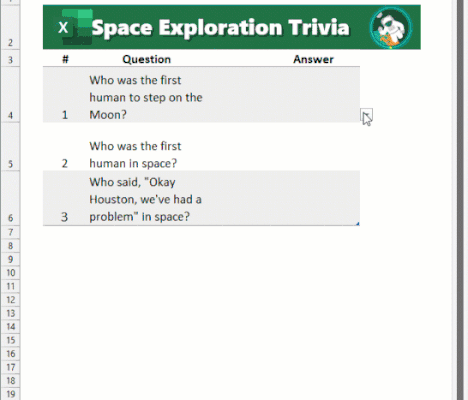
Task: Select the "Question" header cell
Action: (146, 59)
